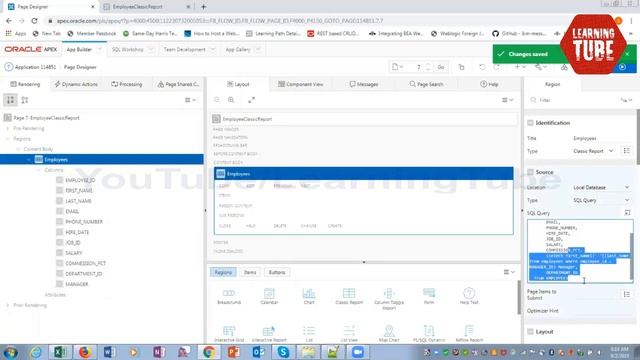The image size is (640, 360).
Task: Select the Chart region type icon
Action: (309, 293)
